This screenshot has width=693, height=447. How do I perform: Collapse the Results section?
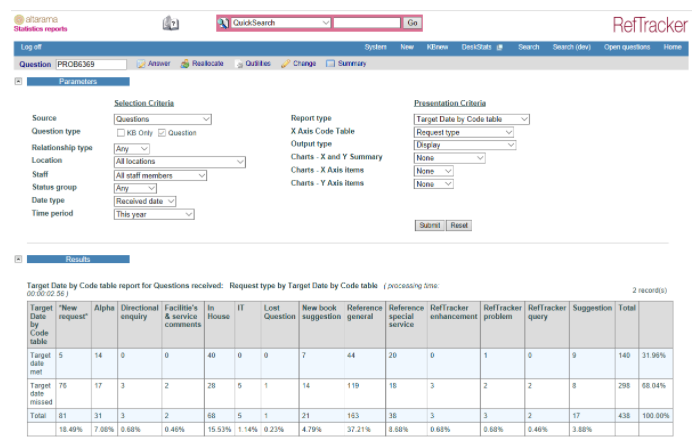19,259
